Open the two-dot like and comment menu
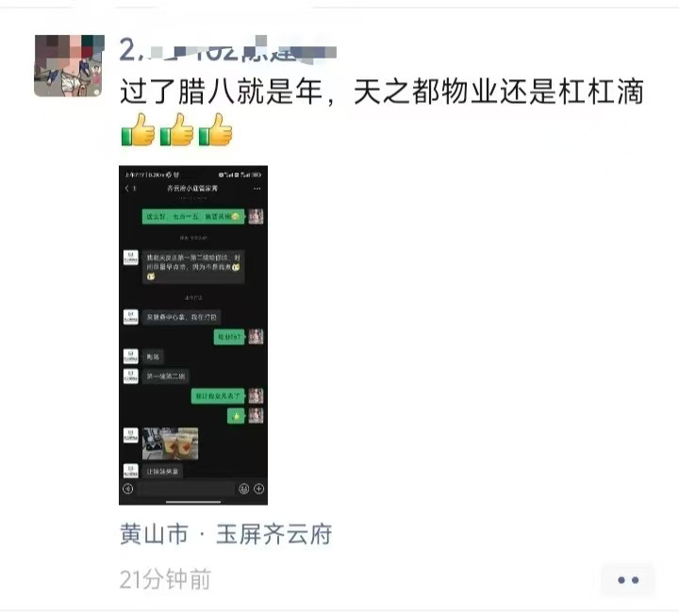The height and width of the screenshot is (616, 679). (x=628, y=579)
